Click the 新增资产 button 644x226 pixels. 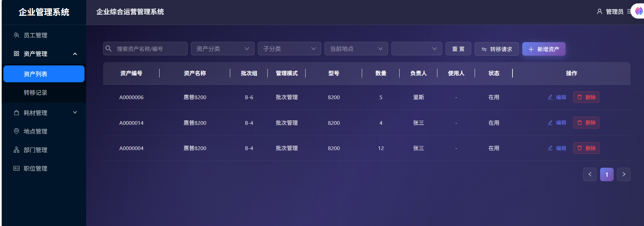(x=544, y=49)
